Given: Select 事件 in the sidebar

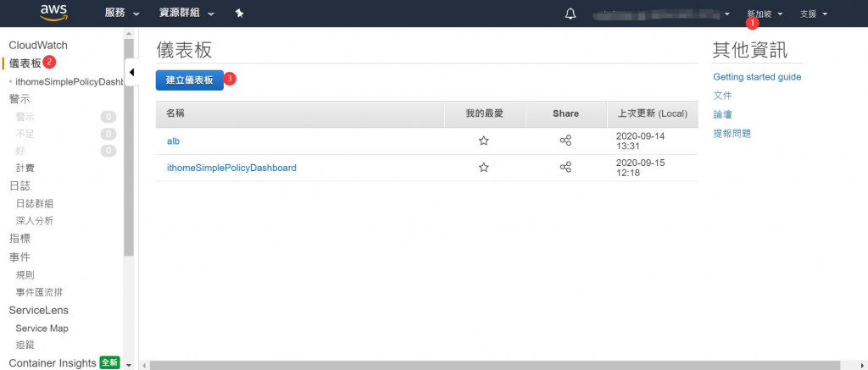Looking at the screenshot, I should pyautogui.click(x=19, y=257).
